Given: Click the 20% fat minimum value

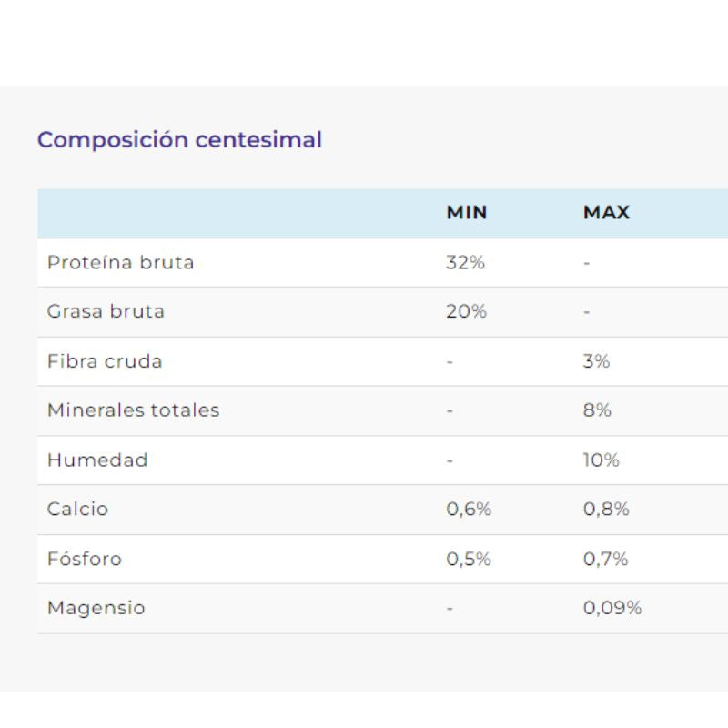Looking at the screenshot, I should click(466, 311).
